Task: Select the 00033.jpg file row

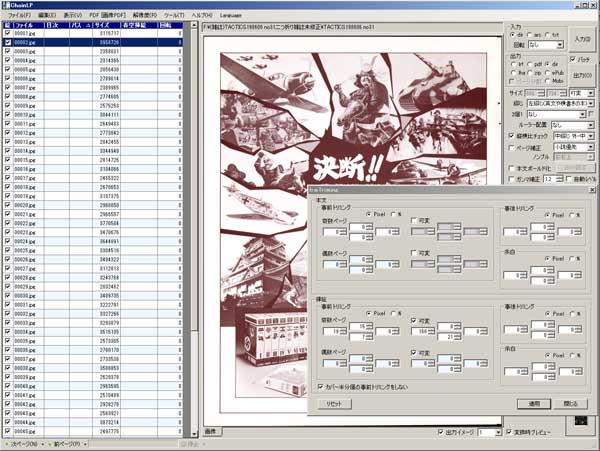Action: (x=93, y=323)
